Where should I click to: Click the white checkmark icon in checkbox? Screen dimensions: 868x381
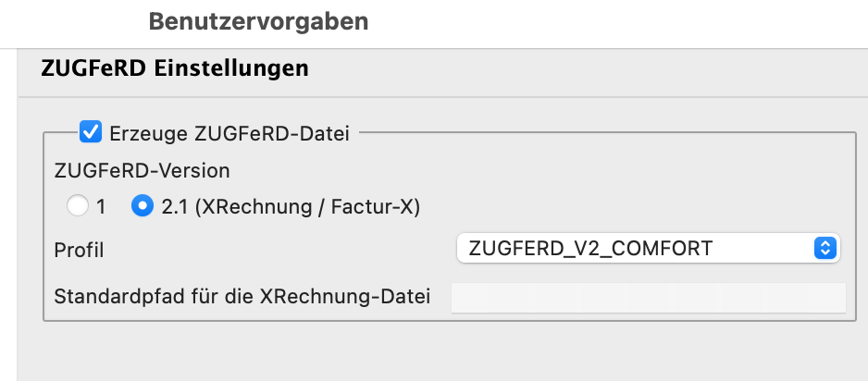[x=91, y=133]
